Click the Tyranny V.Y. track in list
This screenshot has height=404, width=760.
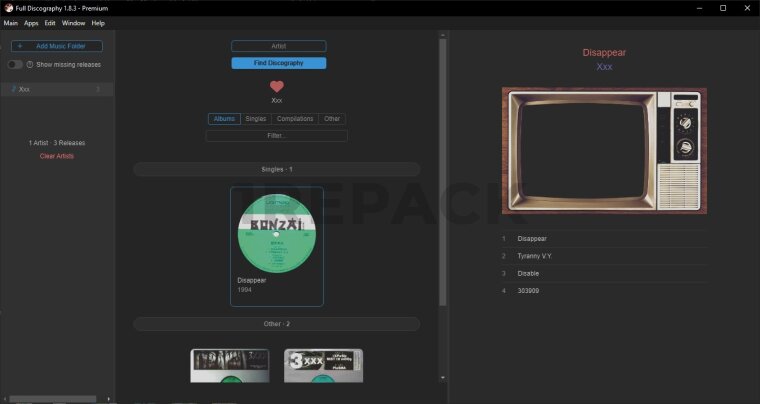coord(535,256)
